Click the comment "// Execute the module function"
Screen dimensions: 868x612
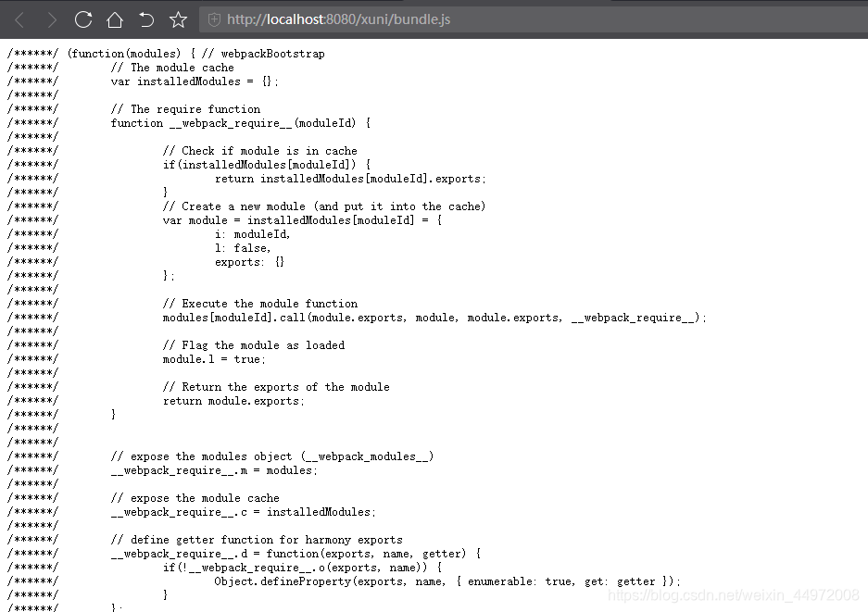pos(260,304)
